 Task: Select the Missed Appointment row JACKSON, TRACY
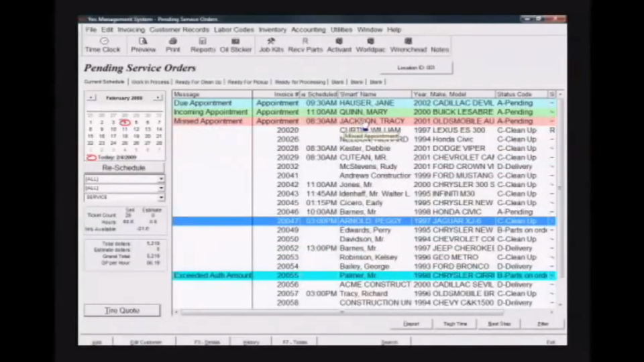pyautogui.click(x=364, y=121)
